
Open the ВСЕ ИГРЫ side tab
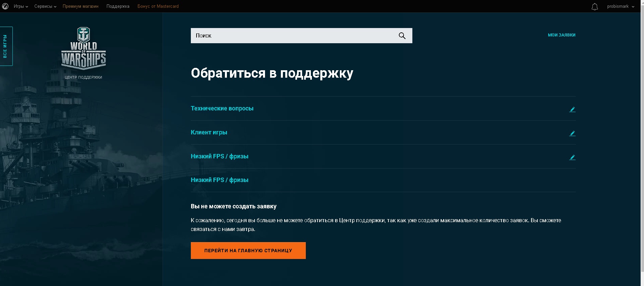coord(6,46)
